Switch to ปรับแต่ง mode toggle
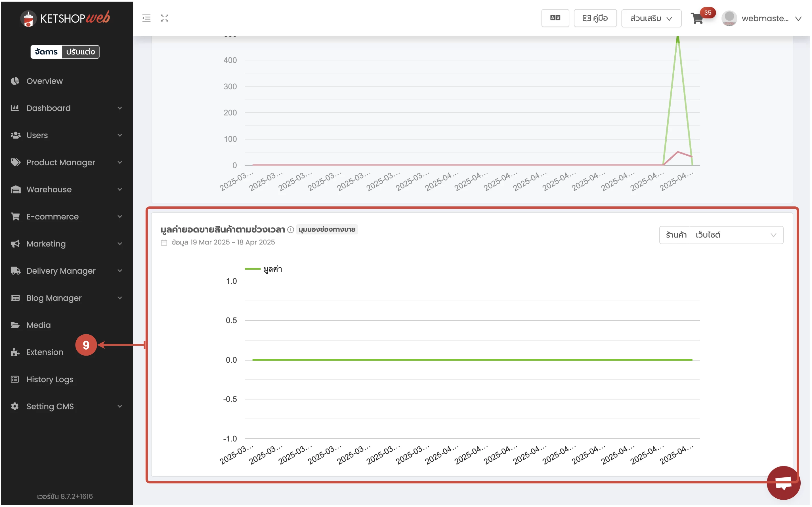Image resolution: width=812 pixels, height=507 pixels. point(81,52)
